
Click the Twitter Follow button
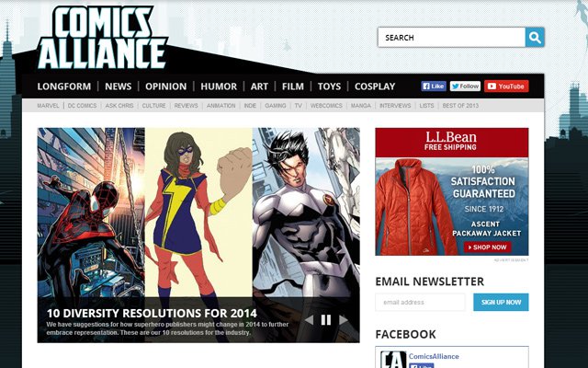point(465,86)
